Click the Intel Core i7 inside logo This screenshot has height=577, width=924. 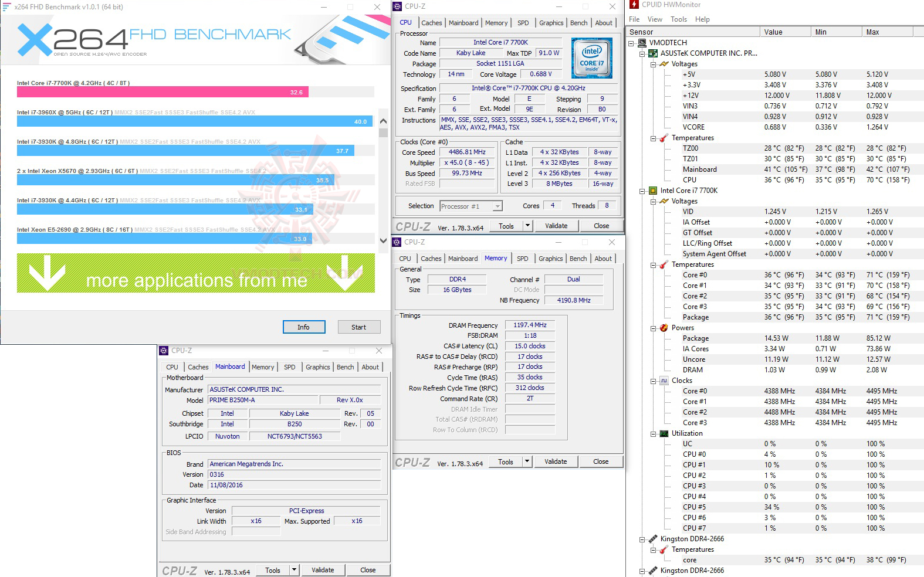(x=592, y=58)
